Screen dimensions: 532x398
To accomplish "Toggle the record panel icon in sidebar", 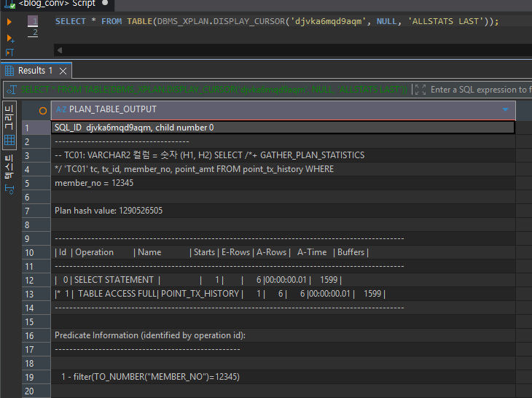I will (x=9, y=190).
